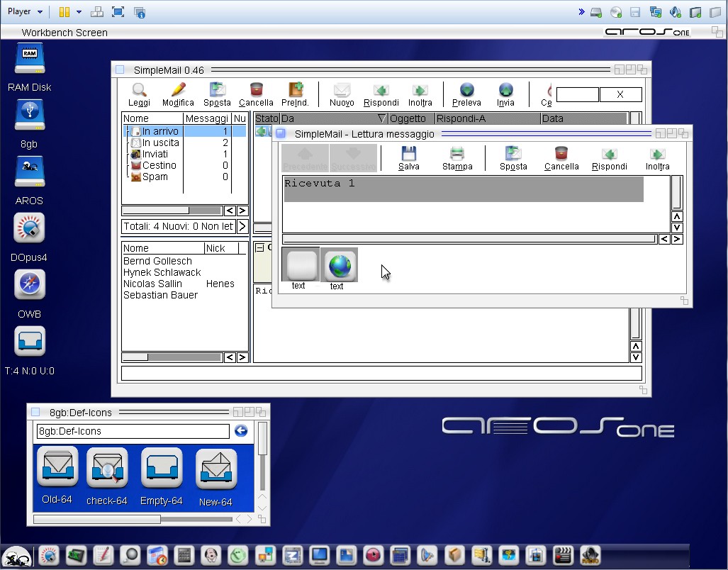The height and width of the screenshot is (570, 728).
Task: Click the Modifica pencil icon
Action: [x=178, y=91]
